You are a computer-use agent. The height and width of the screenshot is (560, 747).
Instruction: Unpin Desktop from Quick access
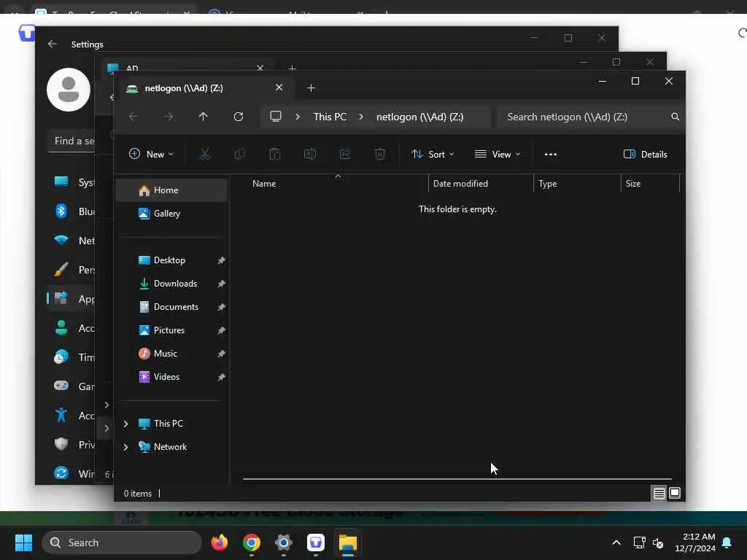(x=221, y=260)
